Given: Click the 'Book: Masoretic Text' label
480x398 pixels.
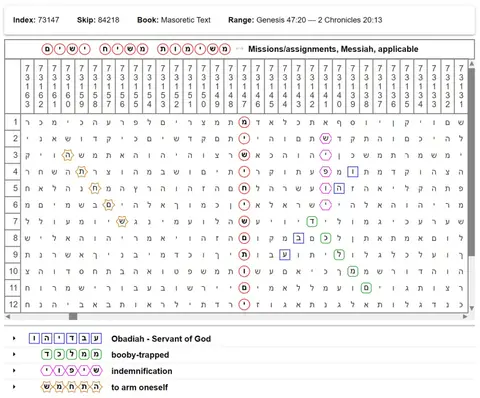Looking at the screenshot, I should point(174,20).
